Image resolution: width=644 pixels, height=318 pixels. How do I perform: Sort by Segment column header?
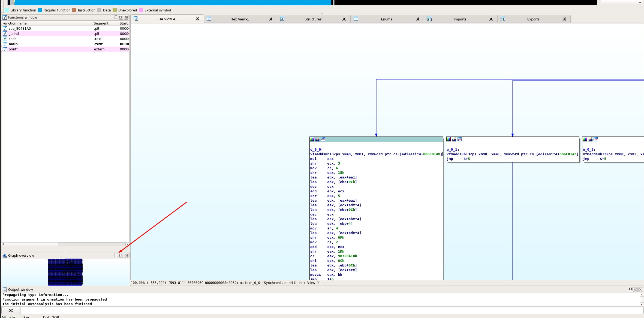click(x=106, y=23)
